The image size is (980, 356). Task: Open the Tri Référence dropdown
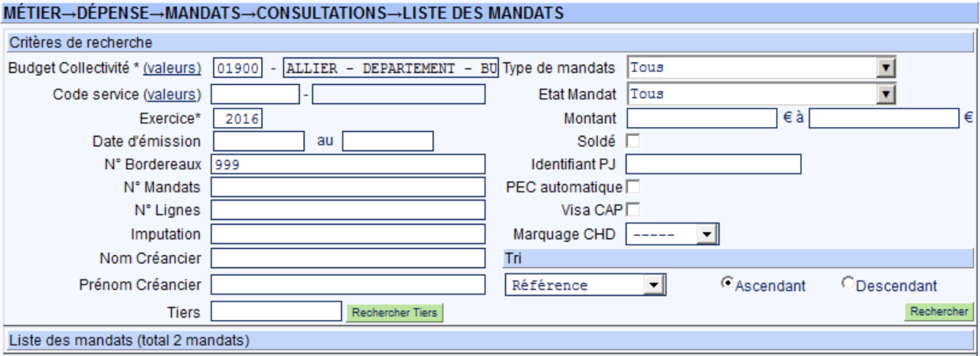(586, 285)
